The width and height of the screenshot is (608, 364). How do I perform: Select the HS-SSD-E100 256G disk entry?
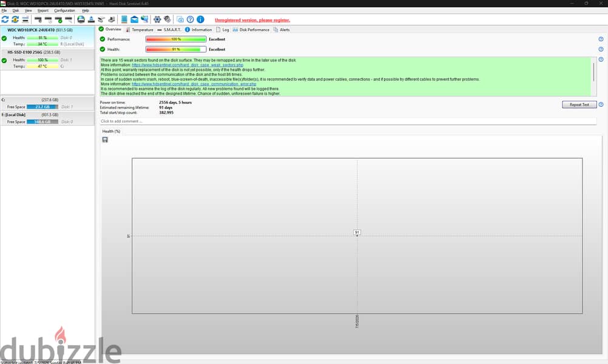point(47,59)
